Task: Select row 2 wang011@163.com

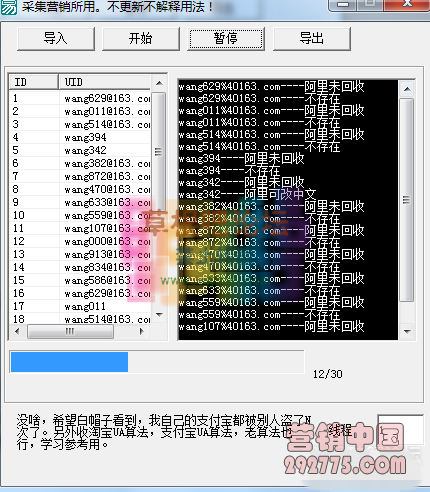Action: pyautogui.click(x=80, y=111)
